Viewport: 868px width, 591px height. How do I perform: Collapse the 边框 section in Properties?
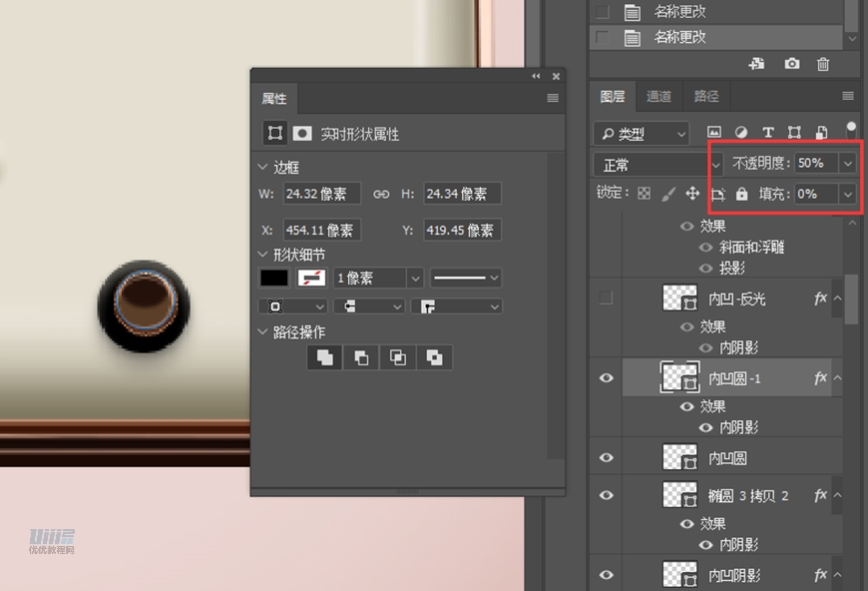(263, 167)
